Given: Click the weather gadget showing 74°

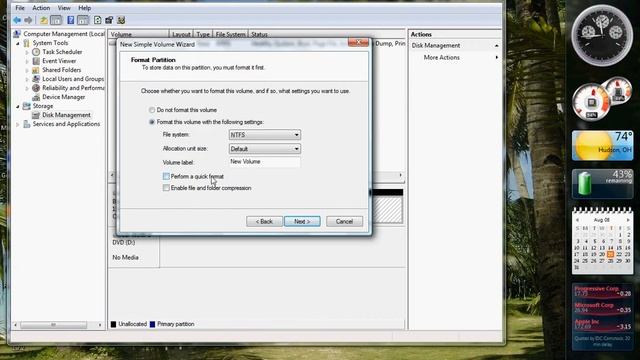Looking at the screenshot, I should click(602, 145).
